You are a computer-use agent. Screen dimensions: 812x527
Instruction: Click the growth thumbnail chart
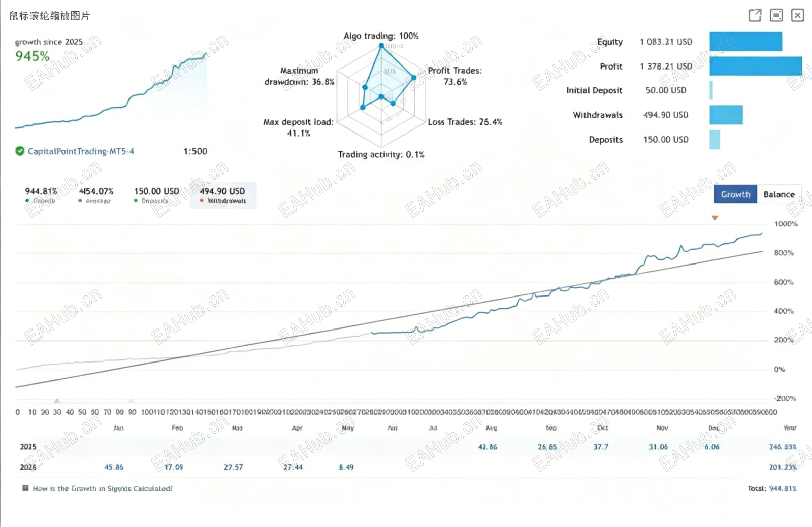111,89
